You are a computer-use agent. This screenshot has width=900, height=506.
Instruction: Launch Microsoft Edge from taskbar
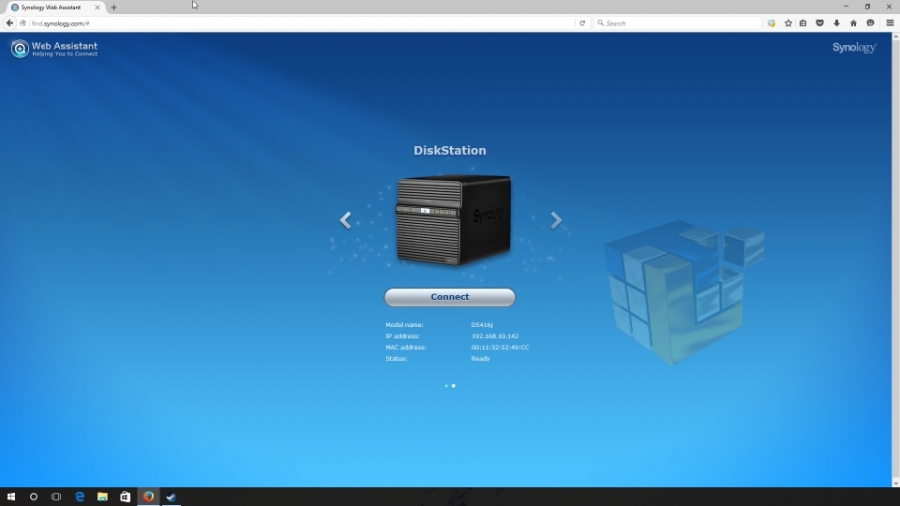pyautogui.click(x=79, y=497)
